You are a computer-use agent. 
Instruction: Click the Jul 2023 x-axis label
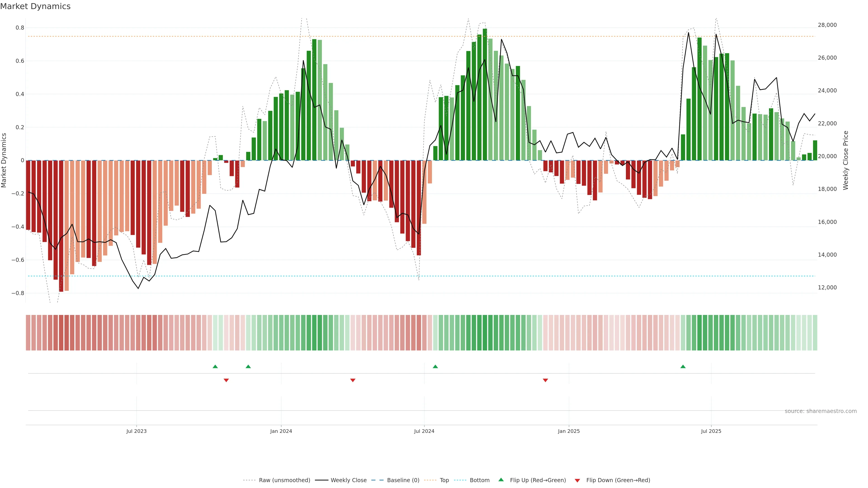pyautogui.click(x=137, y=431)
